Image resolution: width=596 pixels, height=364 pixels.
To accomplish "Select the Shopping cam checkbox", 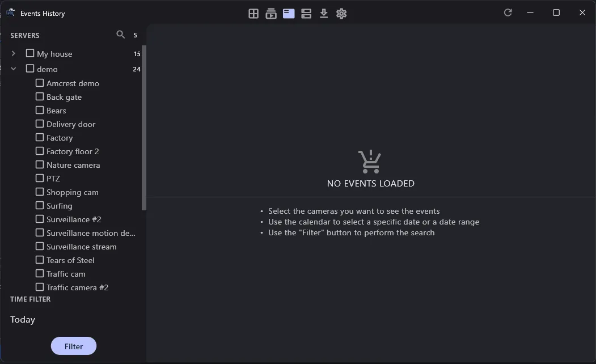I will pos(40,192).
